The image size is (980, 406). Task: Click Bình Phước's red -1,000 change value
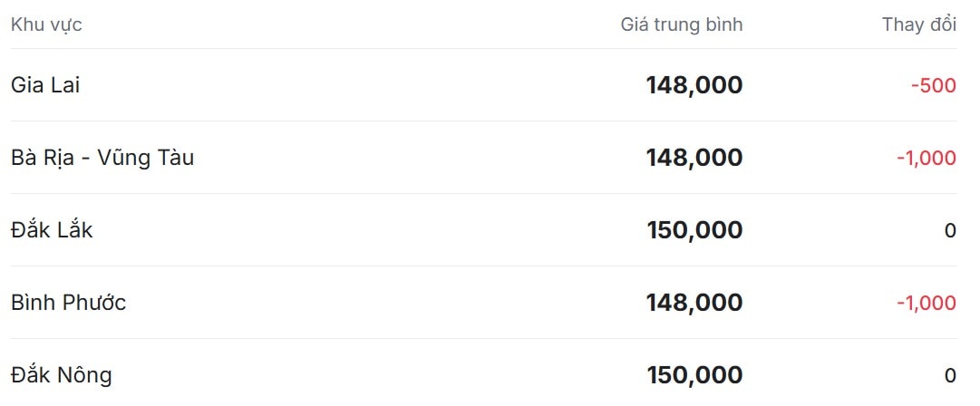(x=926, y=303)
